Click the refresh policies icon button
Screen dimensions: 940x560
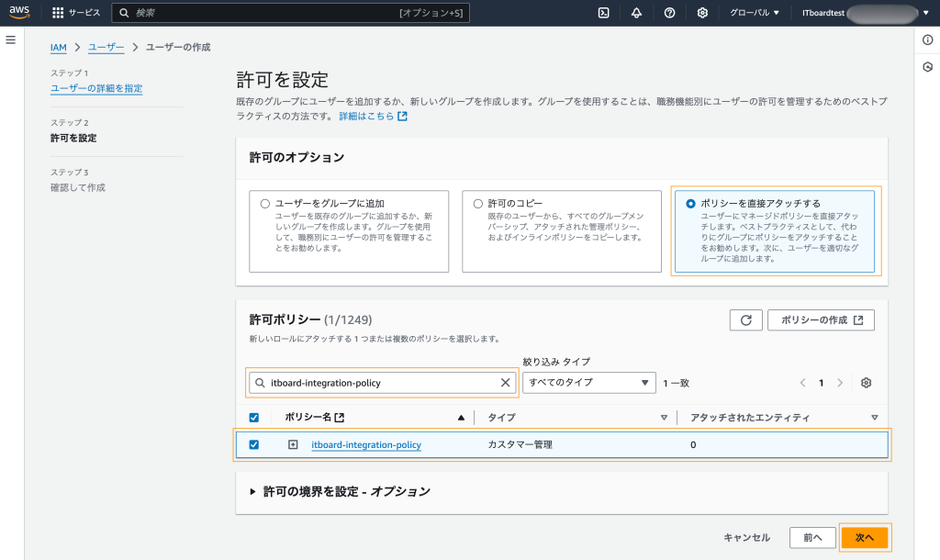coord(745,319)
